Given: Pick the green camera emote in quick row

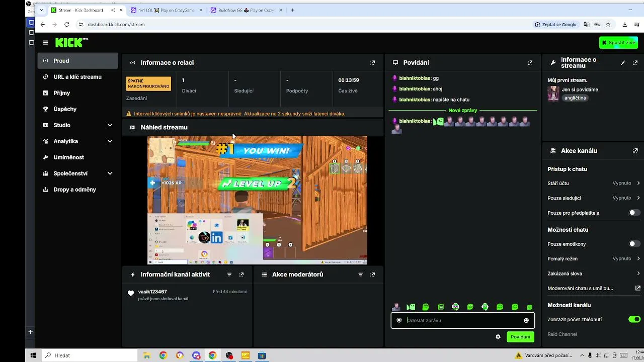Looking at the screenshot, I should (x=441, y=307).
